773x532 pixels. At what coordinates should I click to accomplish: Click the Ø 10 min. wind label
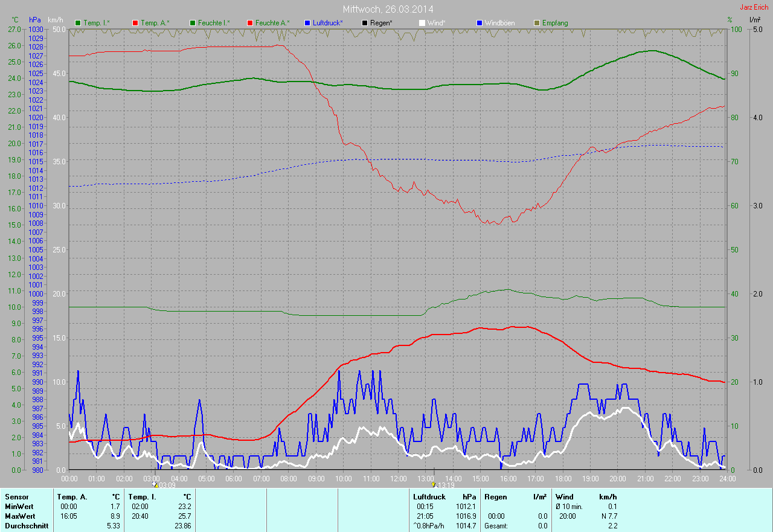point(569,506)
